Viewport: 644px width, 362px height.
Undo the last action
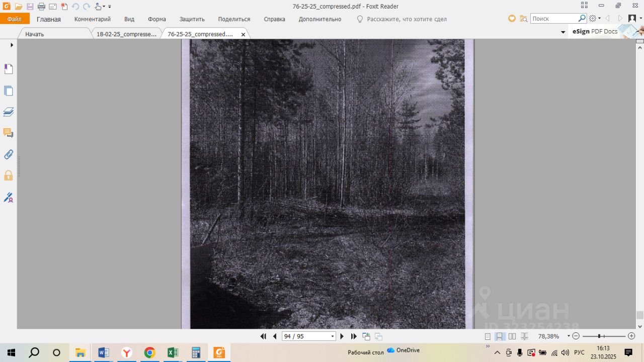point(75,7)
